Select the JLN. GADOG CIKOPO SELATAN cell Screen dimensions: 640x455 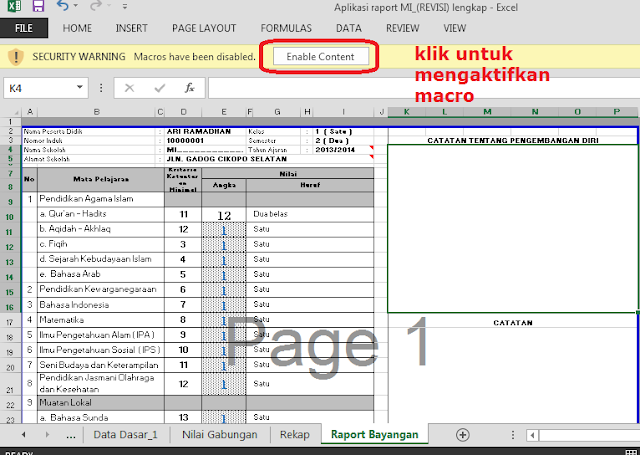click(x=227, y=159)
